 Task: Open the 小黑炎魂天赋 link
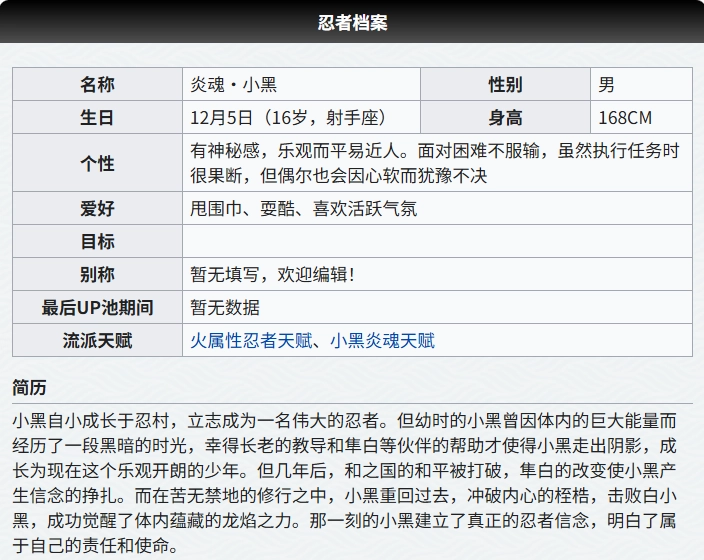point(383,341)
